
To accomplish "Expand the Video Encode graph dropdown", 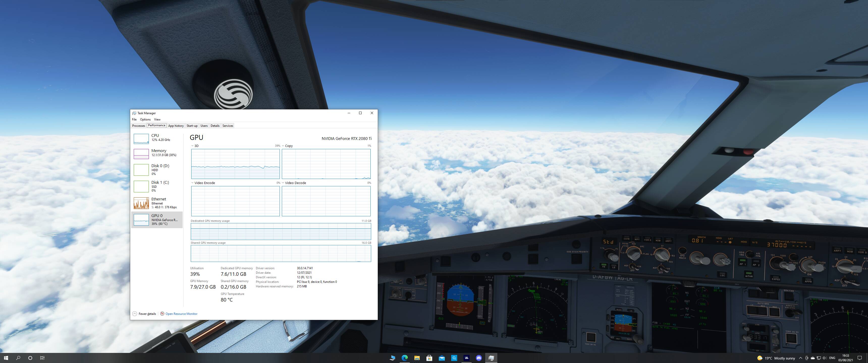I will 193,183.
